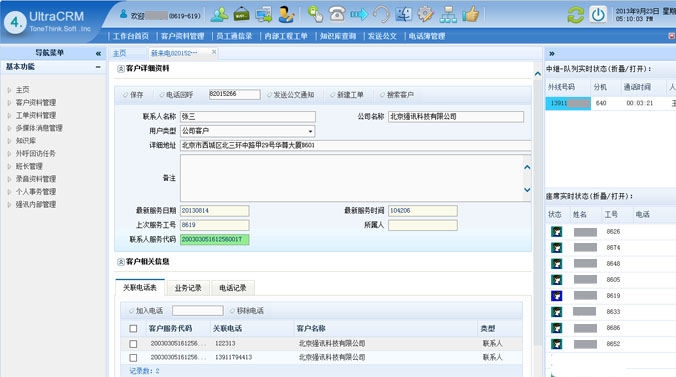Open the 用户类型 dropdown

310,131
